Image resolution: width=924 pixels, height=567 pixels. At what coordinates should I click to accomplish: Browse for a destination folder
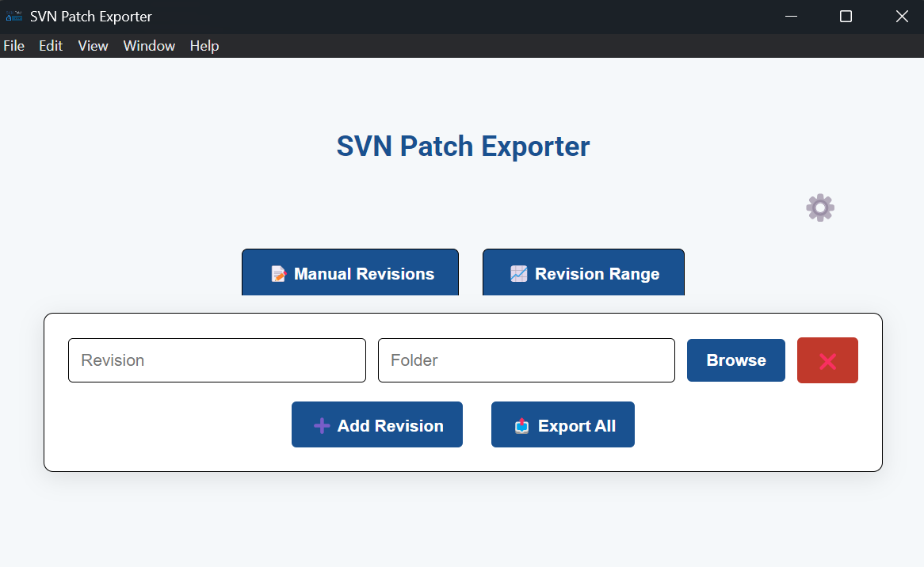tap(735, 360)
